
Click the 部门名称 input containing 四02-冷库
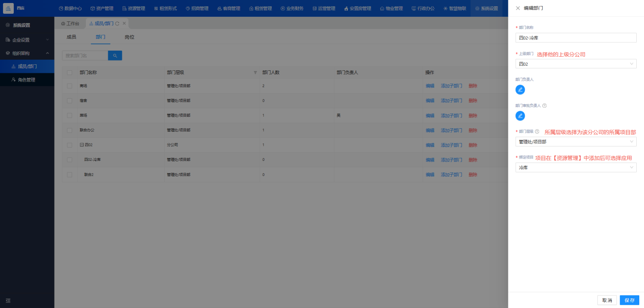pos(576,38)
